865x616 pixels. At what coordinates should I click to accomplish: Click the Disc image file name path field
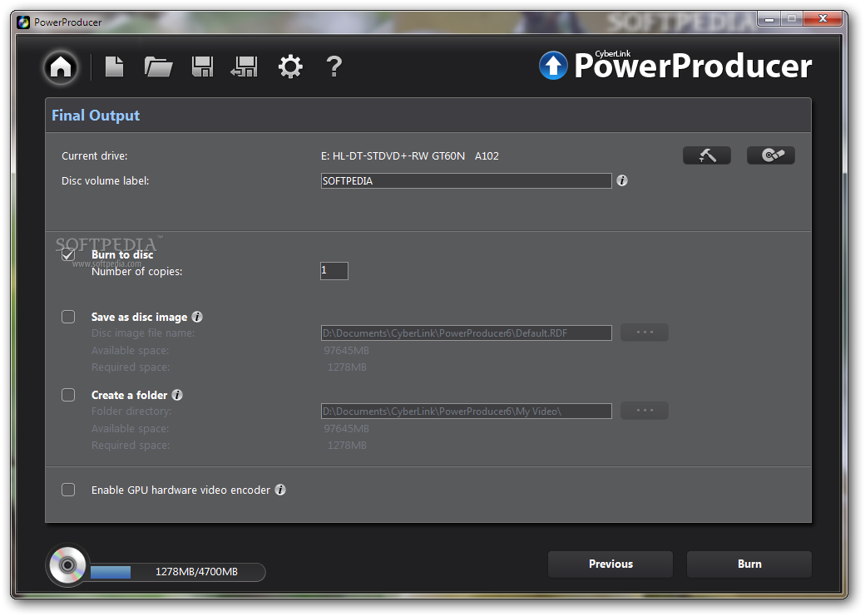point(466,333)
